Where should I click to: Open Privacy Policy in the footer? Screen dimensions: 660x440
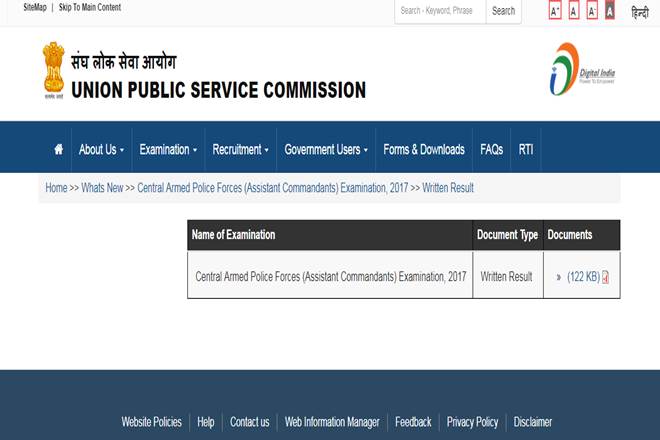pos(472,422)
